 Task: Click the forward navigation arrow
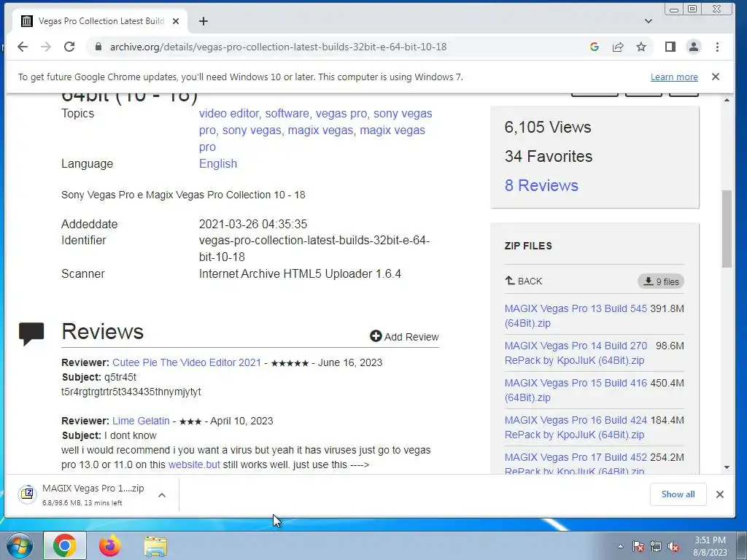click(46, 47)
